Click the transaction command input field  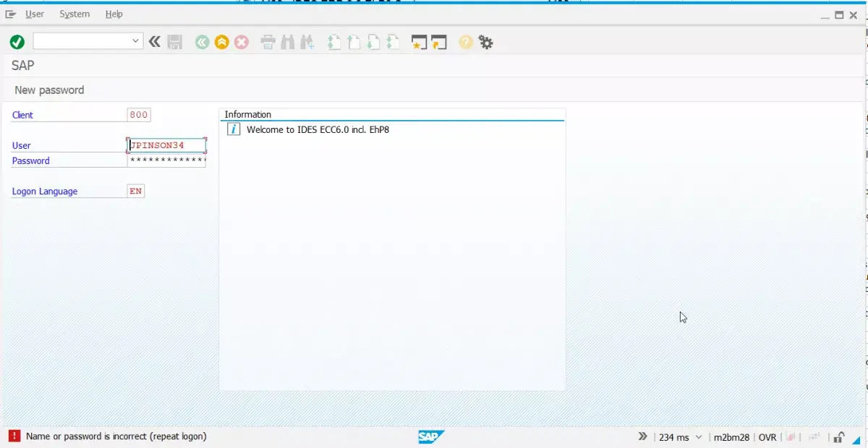(x=82, y=41)
